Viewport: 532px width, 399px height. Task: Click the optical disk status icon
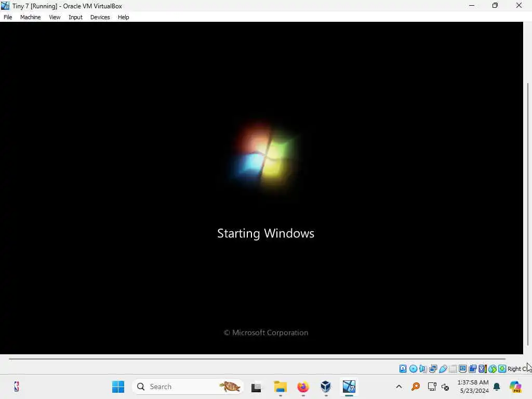point(413,369)
